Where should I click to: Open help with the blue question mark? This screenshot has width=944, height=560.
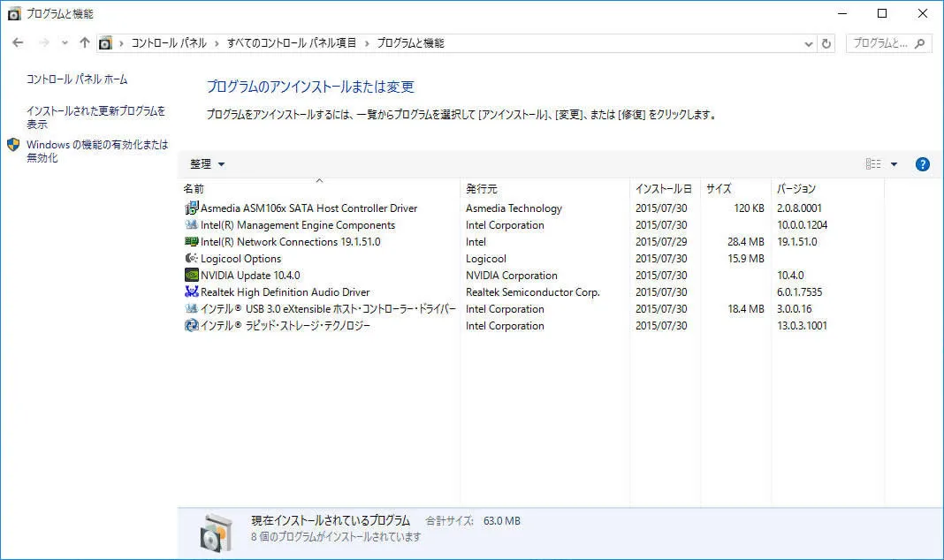pos(922,164)
